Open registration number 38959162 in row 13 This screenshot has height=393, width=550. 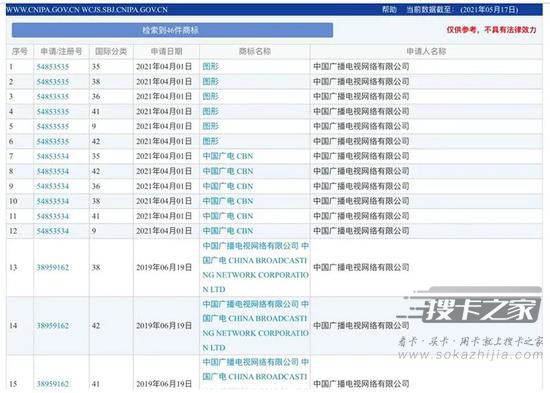click(x=53, y=268)
